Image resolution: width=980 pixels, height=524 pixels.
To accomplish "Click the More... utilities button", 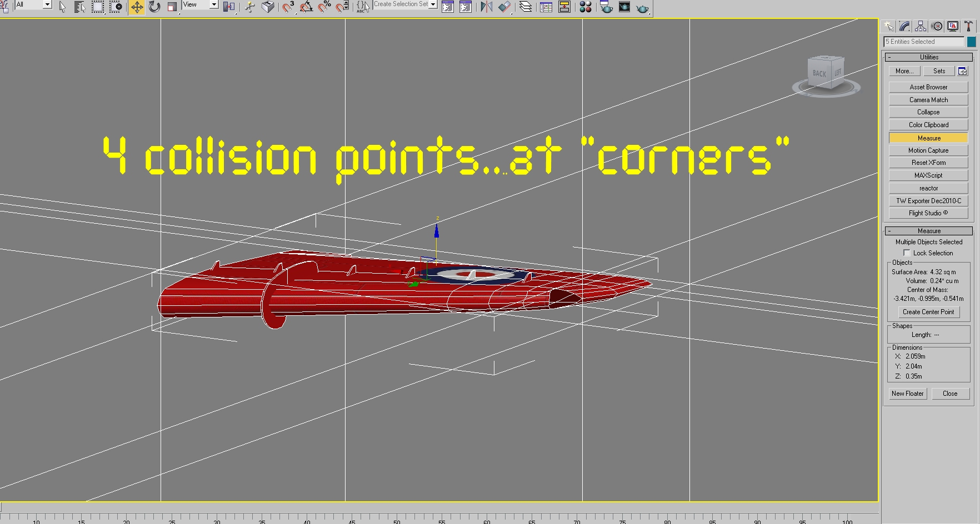I will pyautogui.click(x=904, y=71).
